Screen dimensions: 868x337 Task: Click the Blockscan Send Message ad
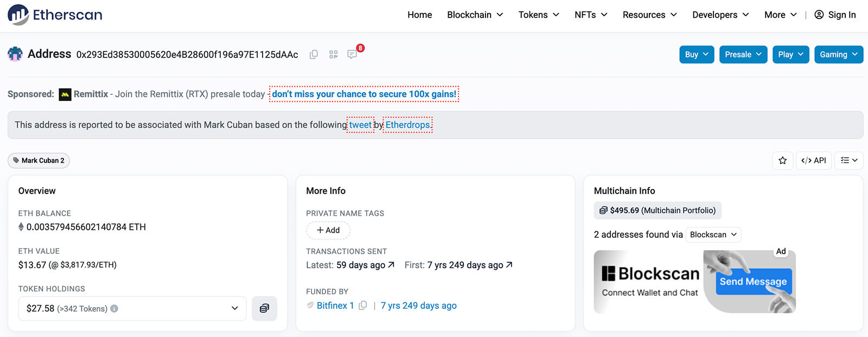[753, 282]
